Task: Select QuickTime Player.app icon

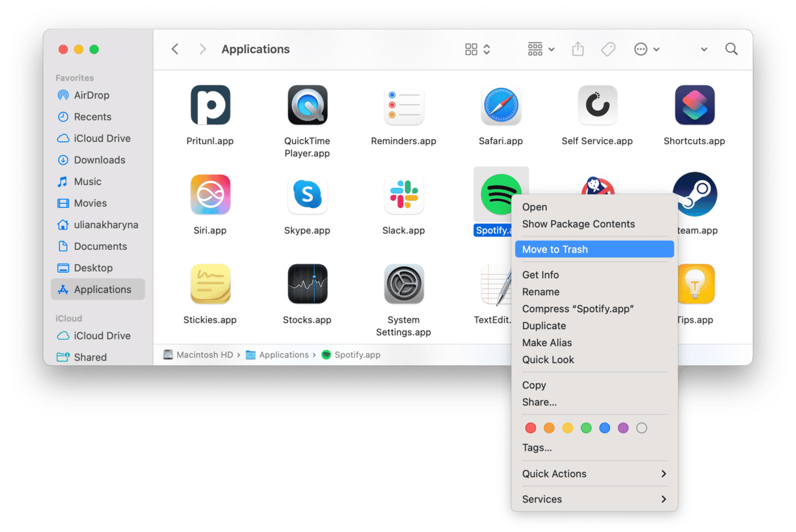Action: tap(307, 105)
